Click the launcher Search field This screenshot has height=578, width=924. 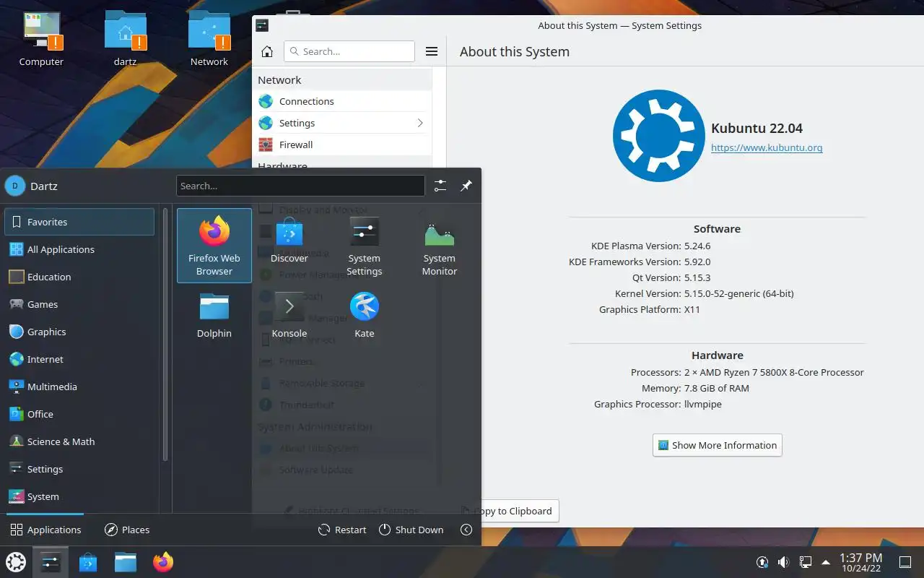pyautogui.click(x=300, y=186)
